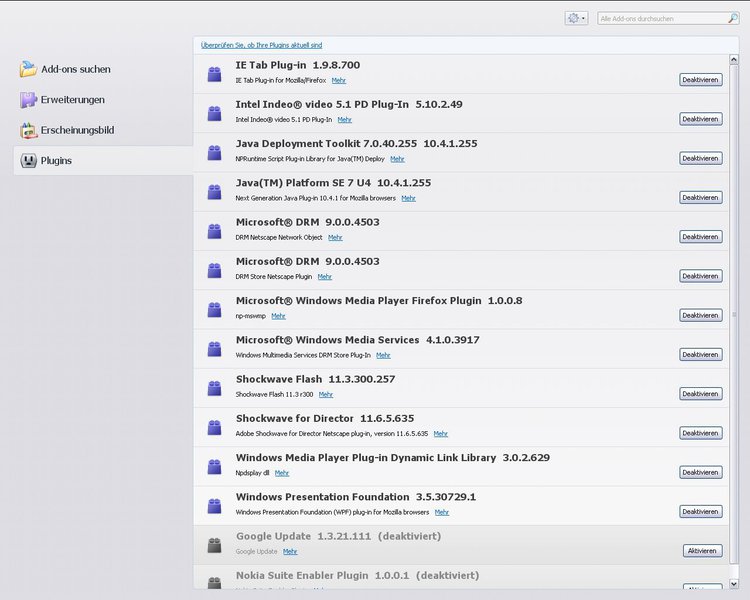Deactivate Windows Media Player Firefox Plugin

[701, 315]
